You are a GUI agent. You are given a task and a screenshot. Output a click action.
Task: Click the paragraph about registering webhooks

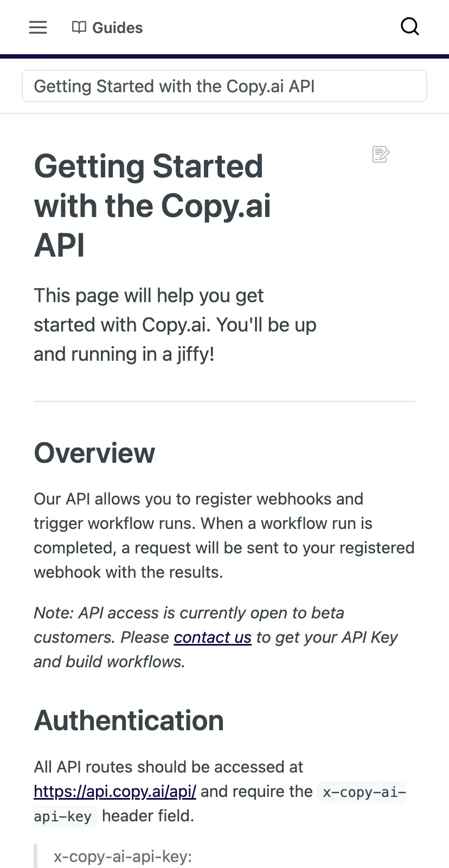[224, 535]
